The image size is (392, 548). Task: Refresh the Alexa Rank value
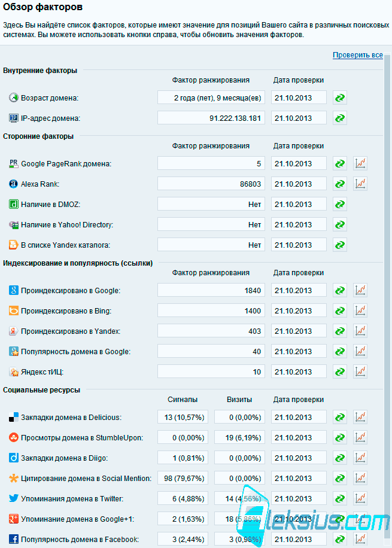pos(339,184)
